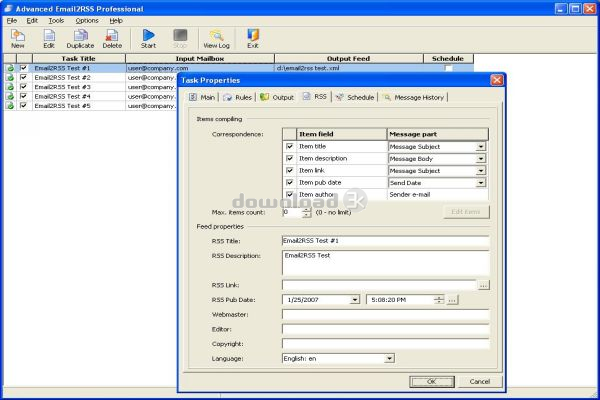Switch to the Output tab
Screen dimensions: 600x400
pyautogui.click(x=277, y=97)
